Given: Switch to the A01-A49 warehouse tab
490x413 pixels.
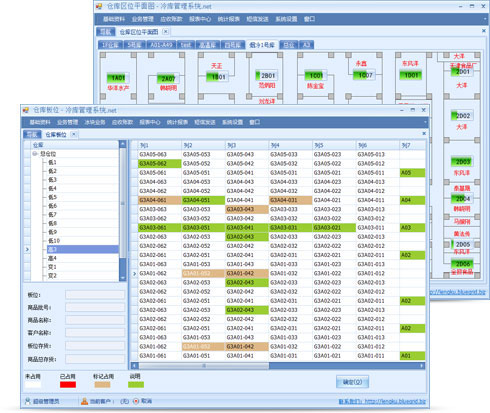Looking at the screenshot, I should 161,45.
